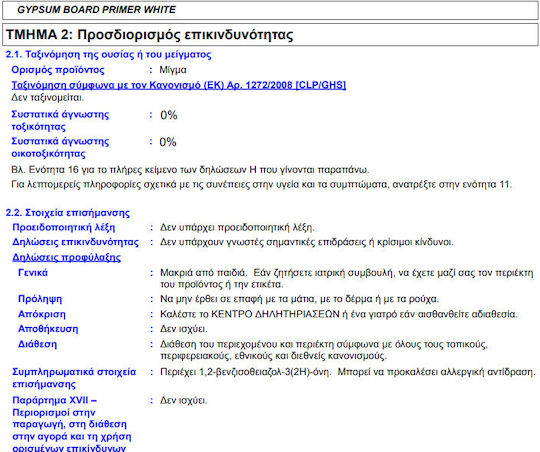This screenshot has width=540, height=452.
Task: Click the Γενικά precaution label
Action: [x=33, y=273]
